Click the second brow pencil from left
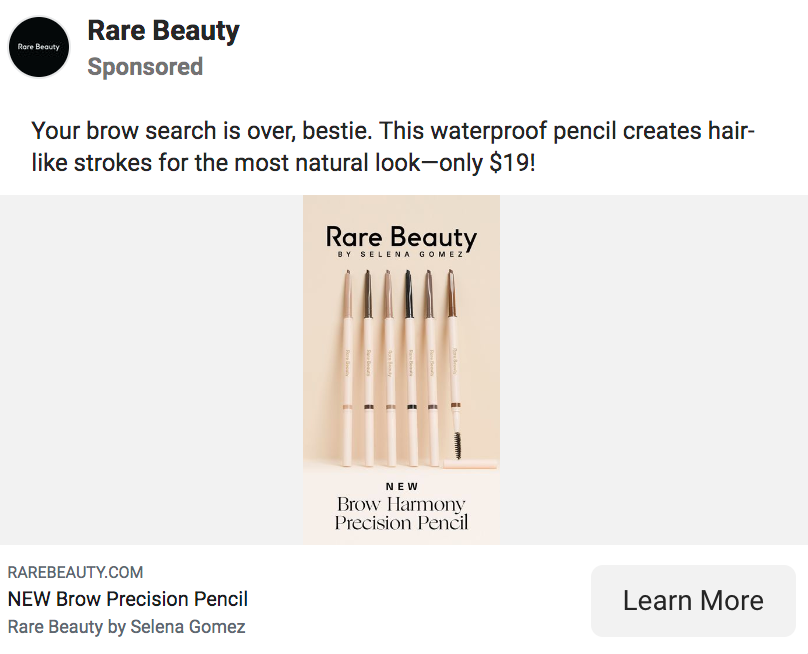This screenshot has width=808, height=654. tap(367, 370)
